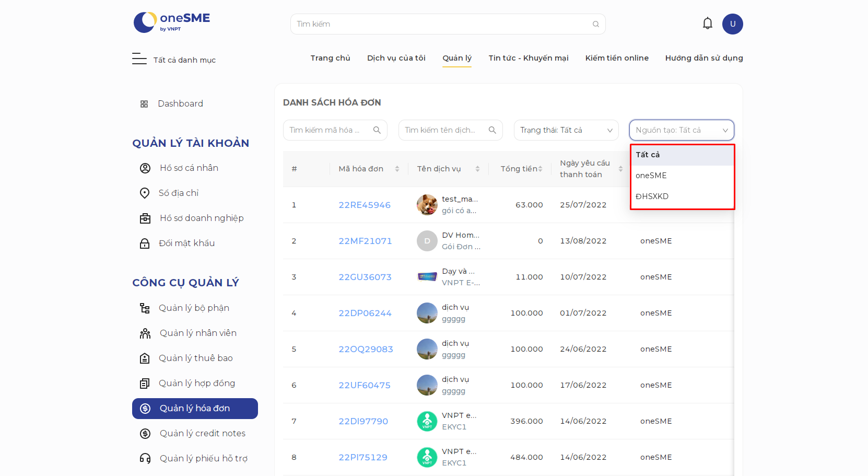Select ĐHSXKD option in dropdown list
The width and height of the screenshot is (868, 476).
pos(683,196)
